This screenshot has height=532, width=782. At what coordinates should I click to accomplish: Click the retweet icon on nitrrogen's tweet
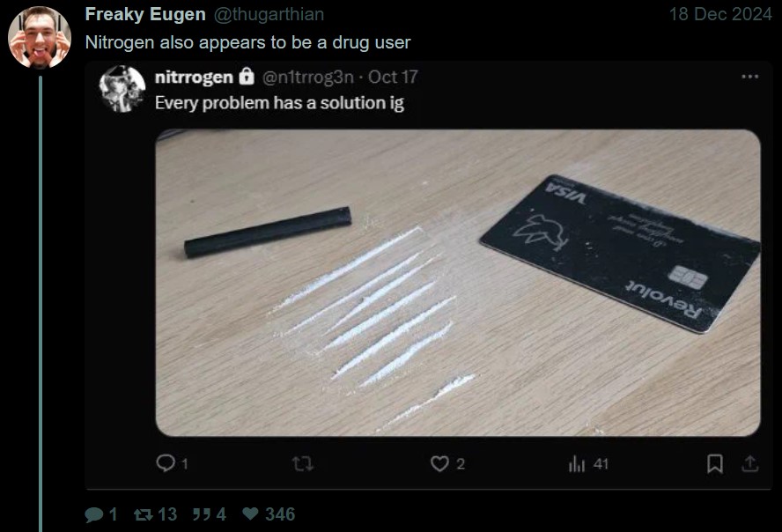pos(303,463)
